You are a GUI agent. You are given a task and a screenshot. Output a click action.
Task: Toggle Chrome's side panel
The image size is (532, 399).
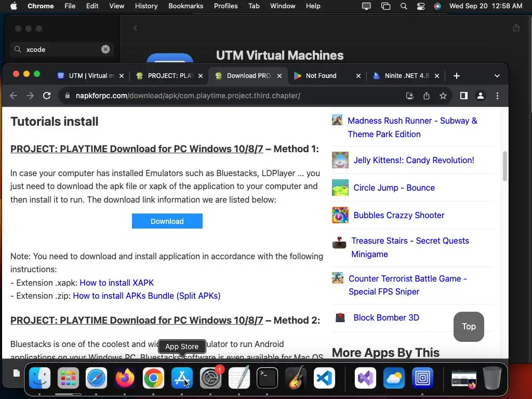(464, 96)
